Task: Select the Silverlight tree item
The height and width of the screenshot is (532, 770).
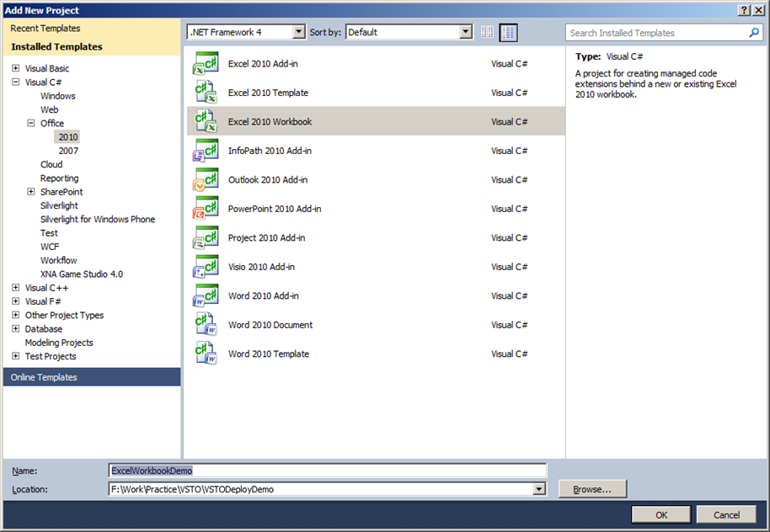Action: pos(60,205)
